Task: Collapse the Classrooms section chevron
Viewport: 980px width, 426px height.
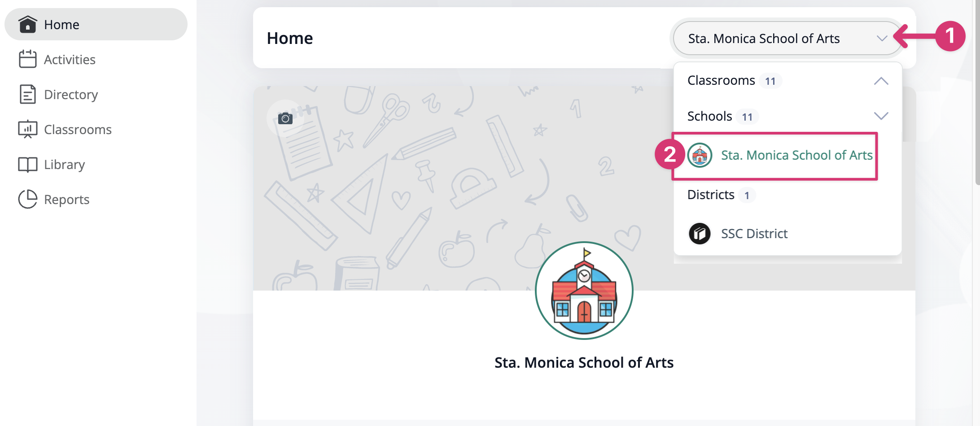Action: (x=881, y=81)
